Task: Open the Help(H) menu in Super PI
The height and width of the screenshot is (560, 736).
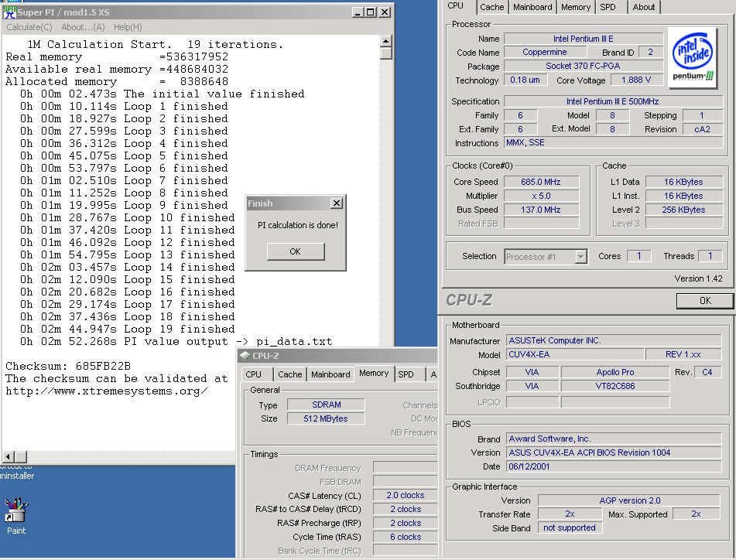Action: click(128, 27)
